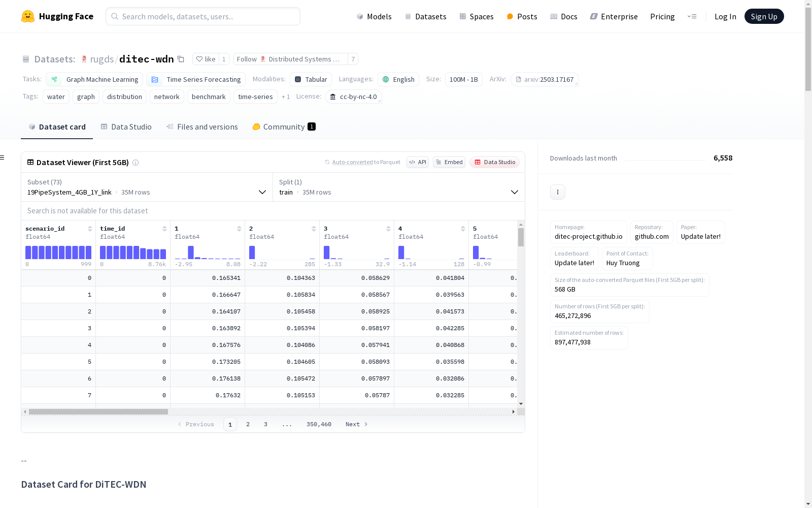812x508 pixels.
Task: Sort by the time_id column
Action: click(164, 229)
